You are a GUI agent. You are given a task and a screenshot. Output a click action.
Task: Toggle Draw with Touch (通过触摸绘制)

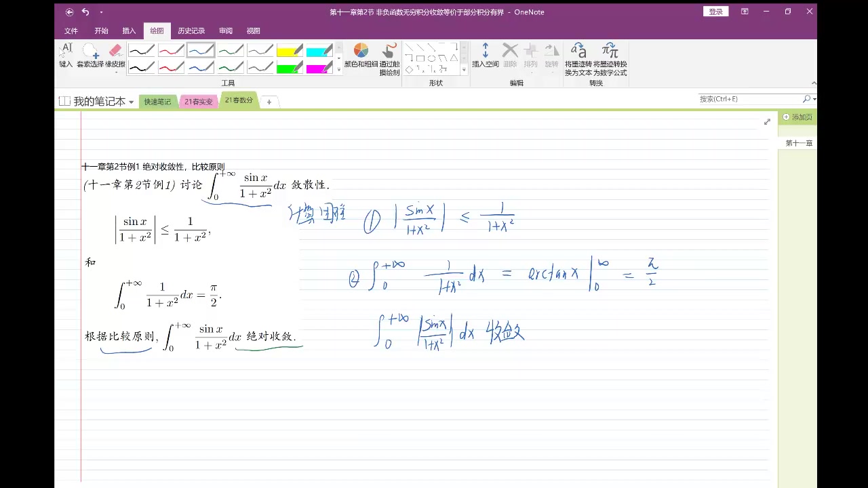(x=389, y=60)
